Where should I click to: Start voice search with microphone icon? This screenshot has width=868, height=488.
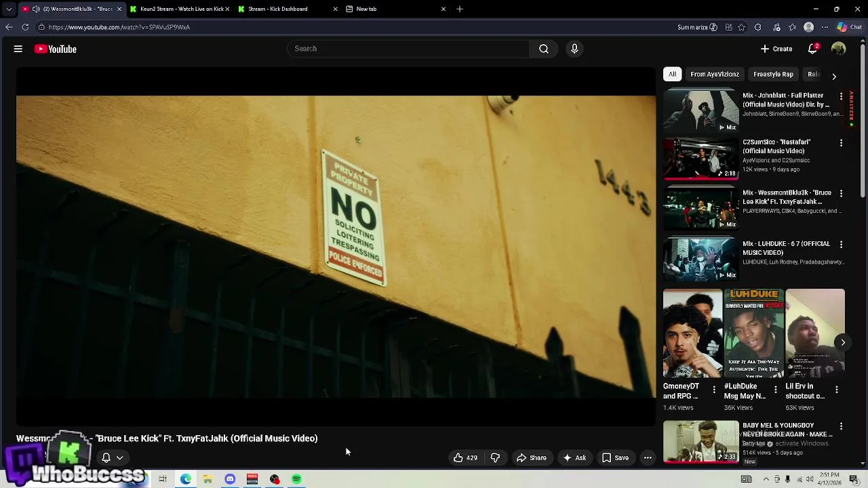point(574,49)
